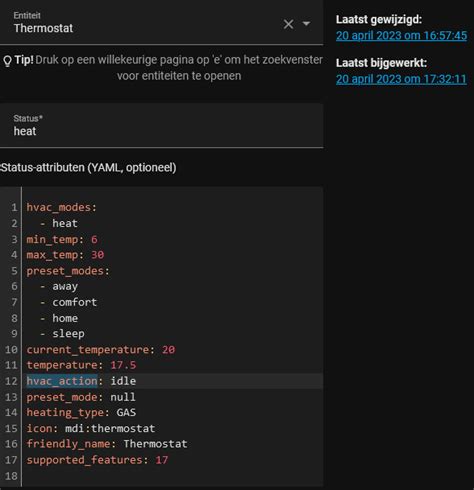Click the idle value of hvac_action

tap(123, 381)
